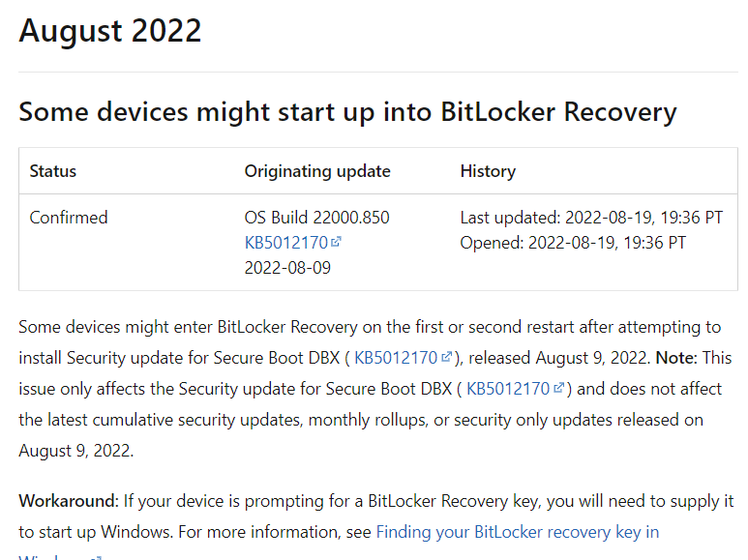Screen dimensions: 748x560
Task: Open KB5012170 link preceding 'released August 9, 2022'
Action: click(396, 358)
